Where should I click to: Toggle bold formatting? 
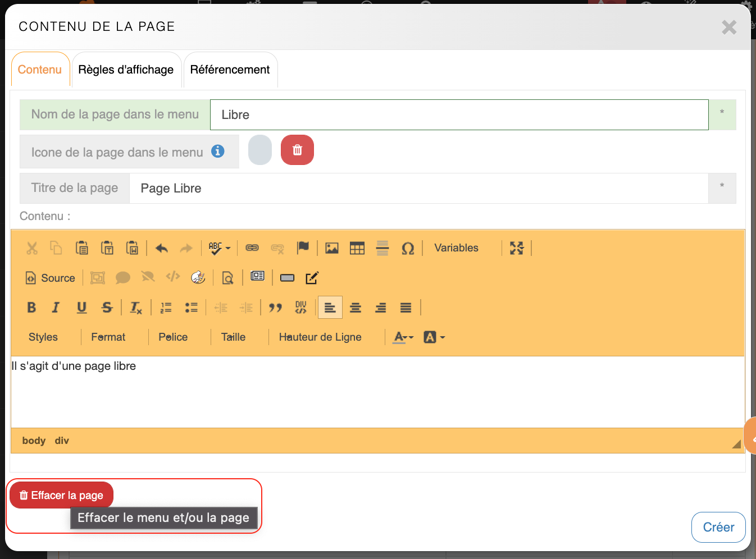[x=31, y=308]
